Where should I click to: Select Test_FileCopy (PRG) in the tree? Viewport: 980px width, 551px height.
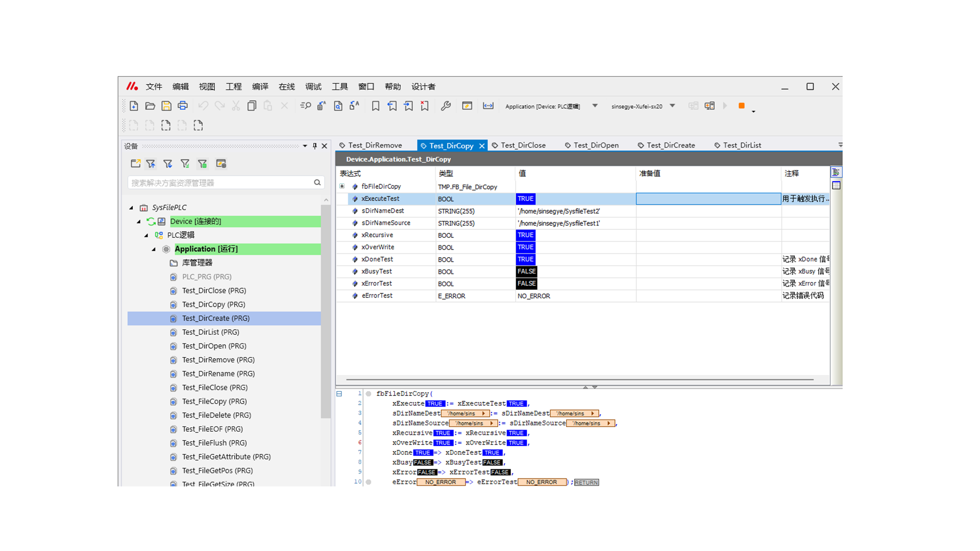tap(214, 402)
